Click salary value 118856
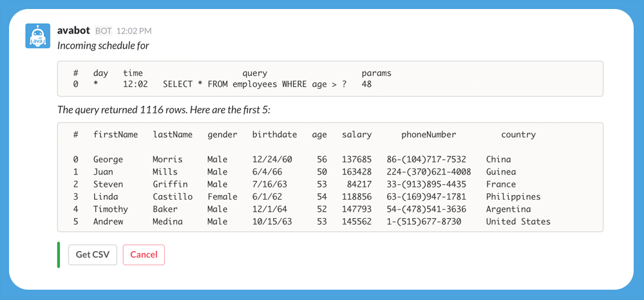 coord(357,196)
